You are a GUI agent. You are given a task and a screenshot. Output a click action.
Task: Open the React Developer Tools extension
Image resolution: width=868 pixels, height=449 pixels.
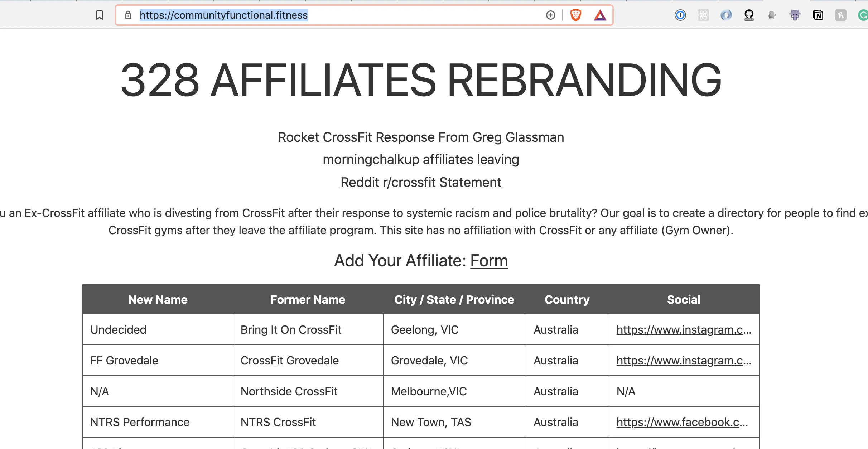click(703, 15)
